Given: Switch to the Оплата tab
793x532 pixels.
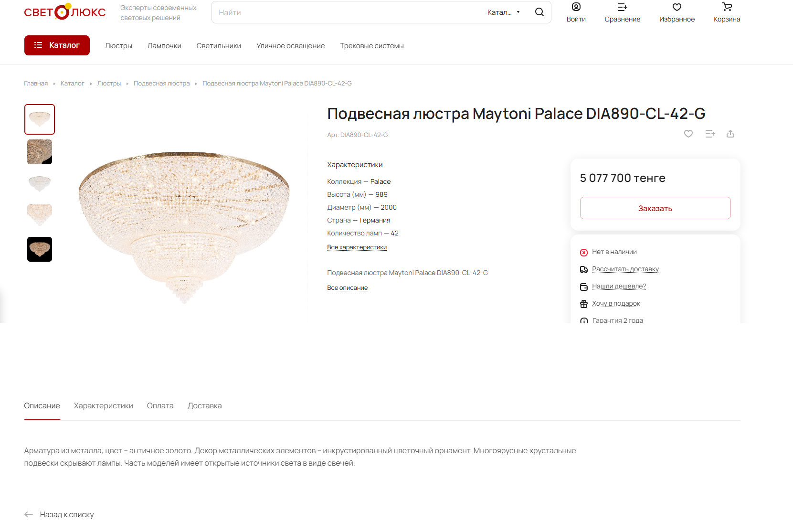Looking at the screenshot, I should pos(160,406).
